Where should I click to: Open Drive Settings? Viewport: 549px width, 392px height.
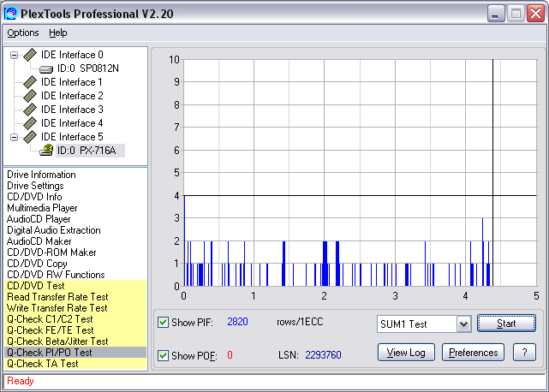[x=35, y=186]
